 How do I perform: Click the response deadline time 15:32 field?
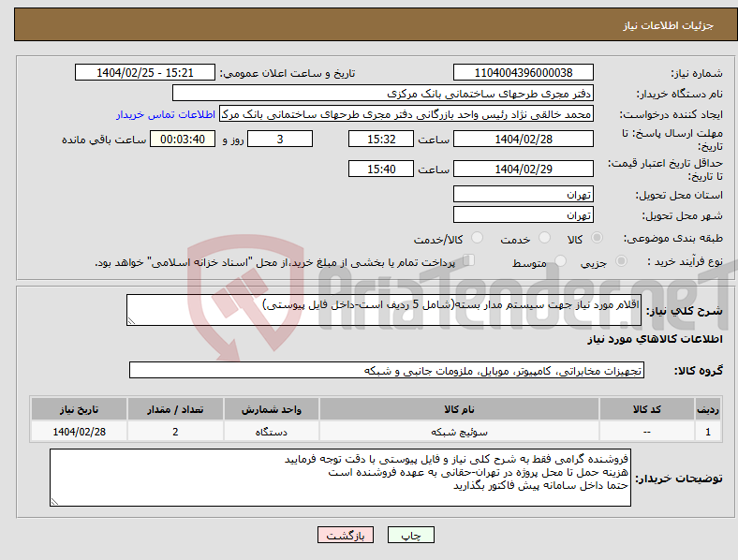pos(381,140)
